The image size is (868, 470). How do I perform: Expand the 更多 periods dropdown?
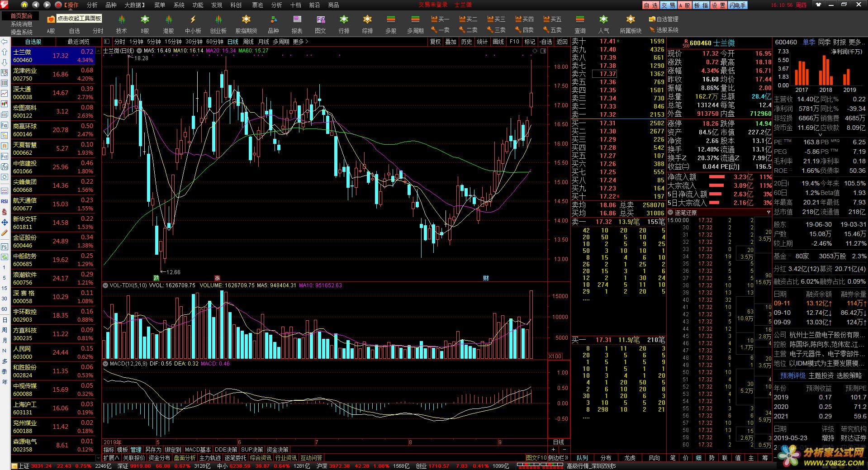click(300, 42)
